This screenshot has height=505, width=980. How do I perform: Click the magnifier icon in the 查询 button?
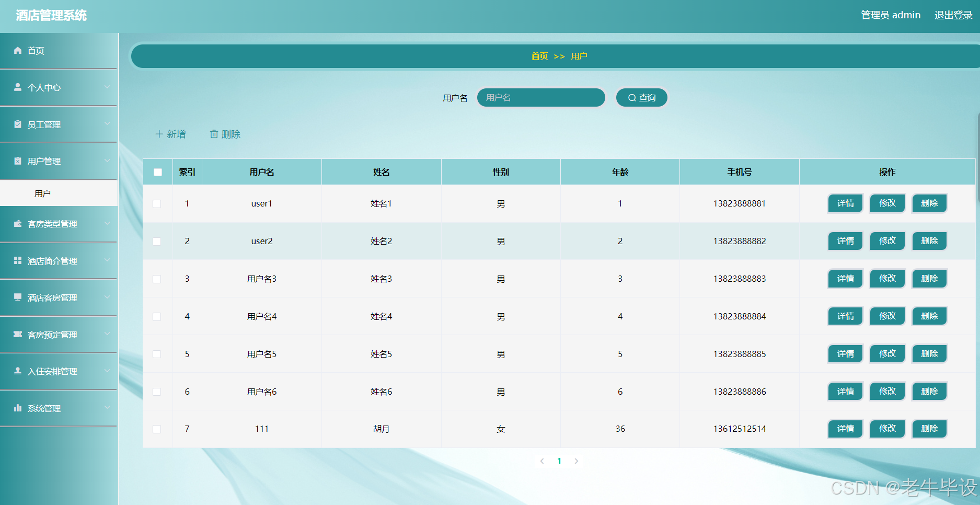(632, 98)
